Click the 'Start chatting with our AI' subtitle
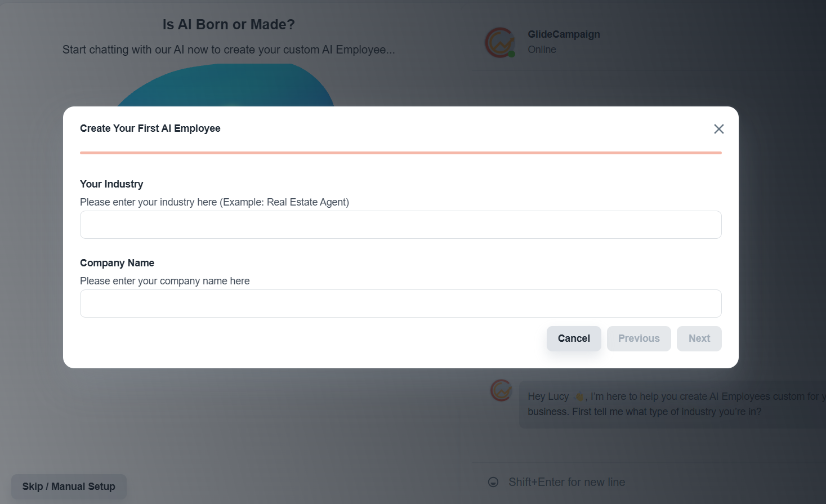826x504 pixels. point(229,50)
